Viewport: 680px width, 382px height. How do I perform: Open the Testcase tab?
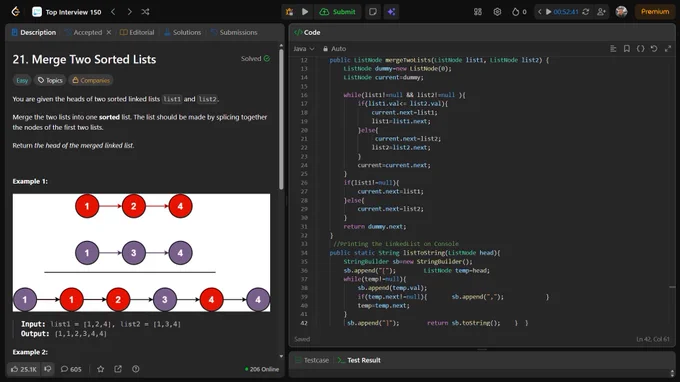(312, 360)
